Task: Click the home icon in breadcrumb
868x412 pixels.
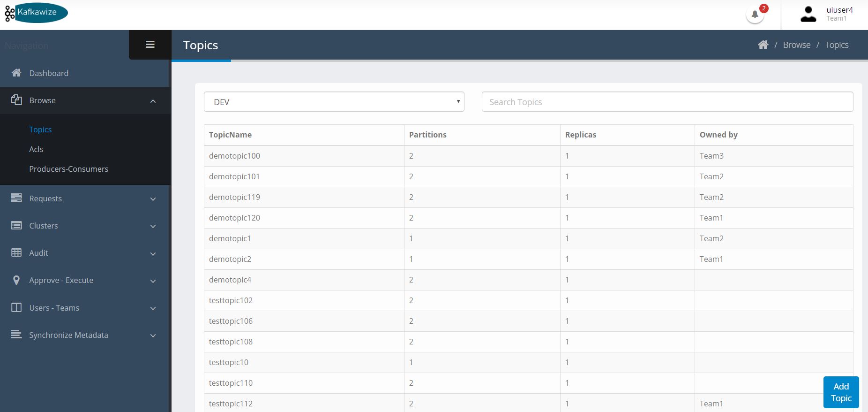Action: click(x=763, y=45)
